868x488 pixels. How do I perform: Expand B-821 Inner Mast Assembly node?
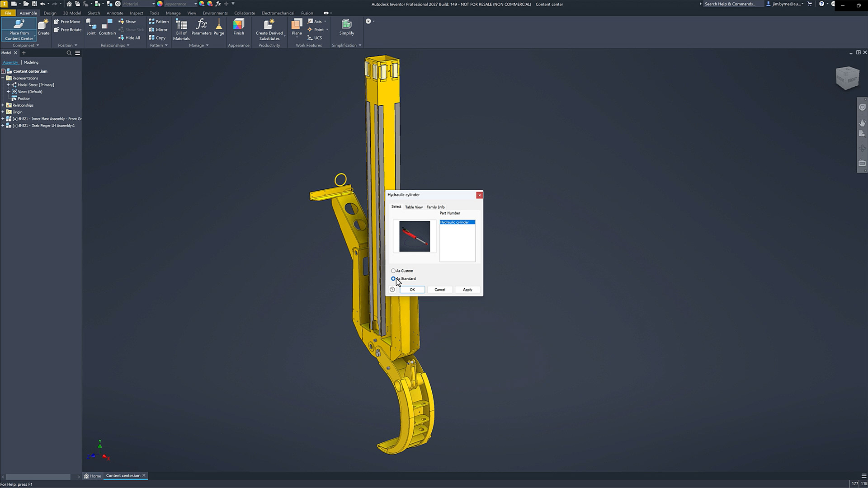[x=3, y=119]
